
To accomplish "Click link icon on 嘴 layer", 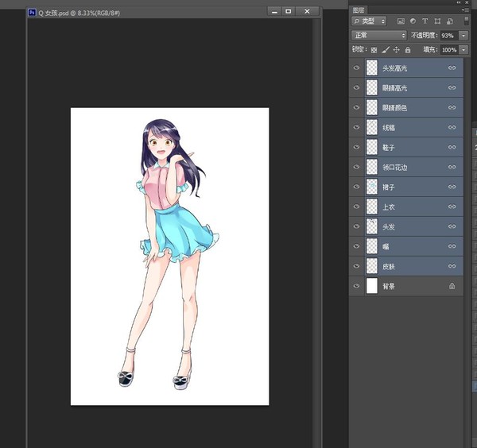I will click(x=452, y=246).
